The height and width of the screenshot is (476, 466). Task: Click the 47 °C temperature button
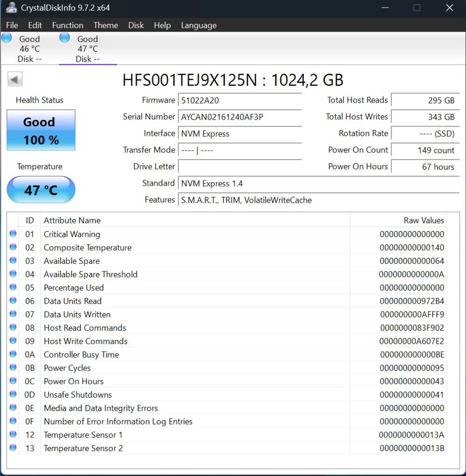pyautogui.click(x=41, y=190)
